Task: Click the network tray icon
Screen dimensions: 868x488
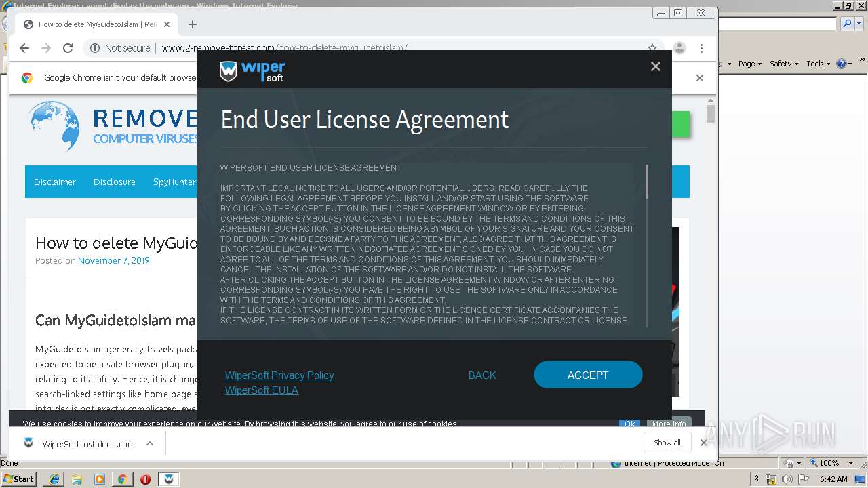Action: click(x=771, y=479)
